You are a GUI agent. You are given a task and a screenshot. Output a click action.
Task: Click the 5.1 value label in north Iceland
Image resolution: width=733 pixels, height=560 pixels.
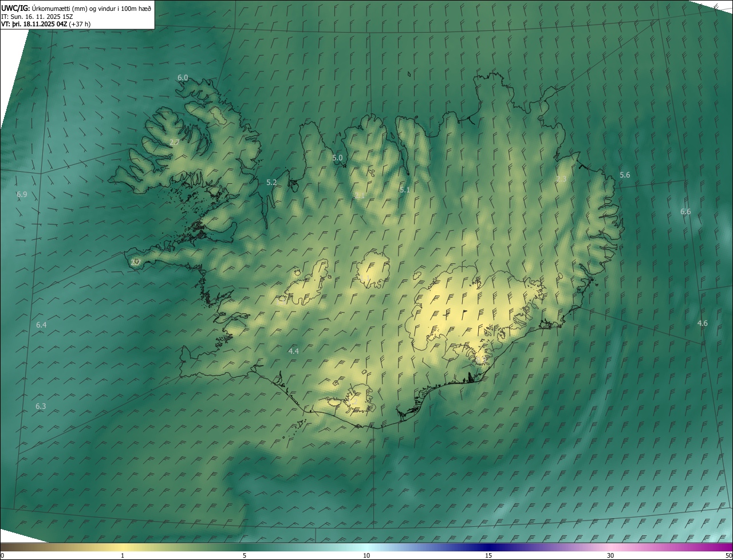tap(404, 190)
